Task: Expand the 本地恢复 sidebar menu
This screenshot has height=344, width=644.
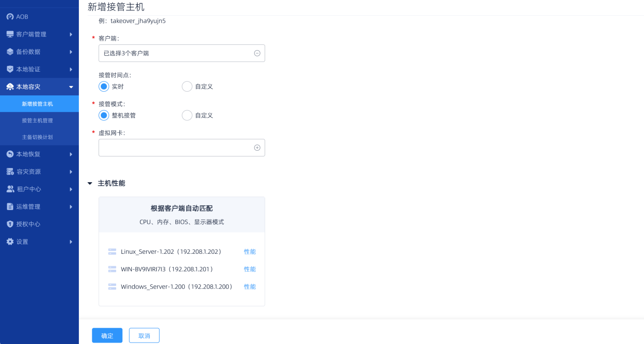Action: click(39, 154)
